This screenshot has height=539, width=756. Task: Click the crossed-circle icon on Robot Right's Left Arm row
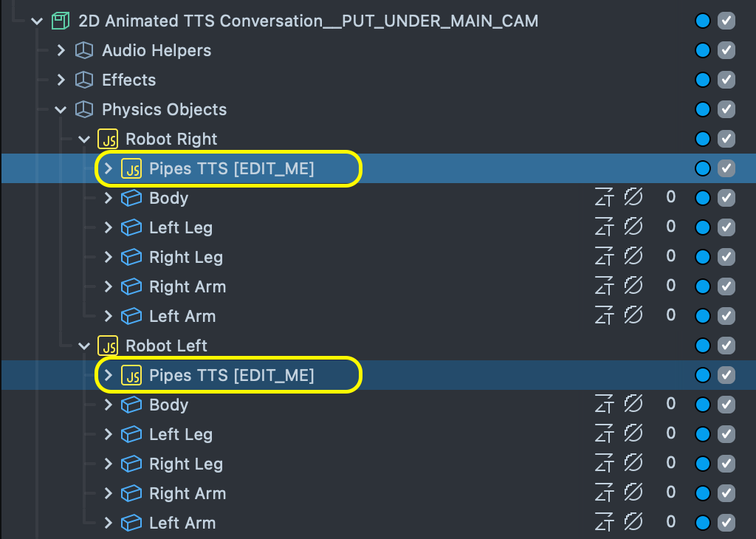point(633,315)
